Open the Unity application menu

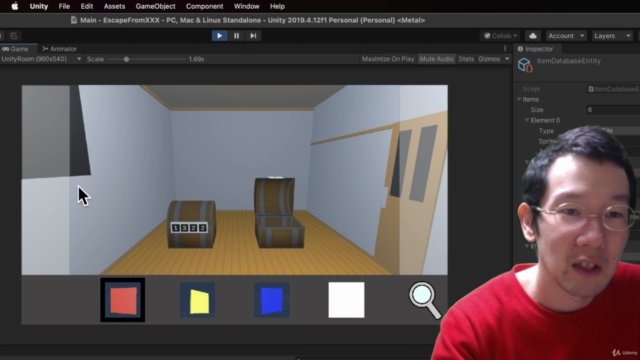coord(39,6)
